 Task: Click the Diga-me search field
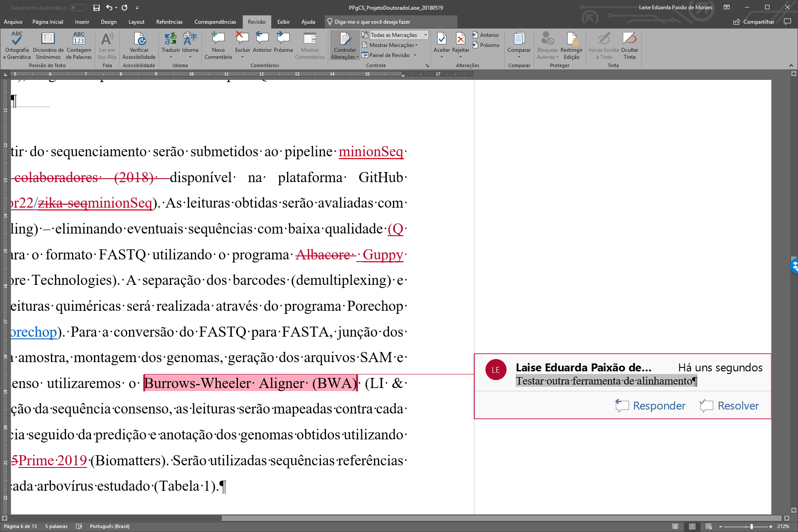pyautogui.click(x=391, y=22)
